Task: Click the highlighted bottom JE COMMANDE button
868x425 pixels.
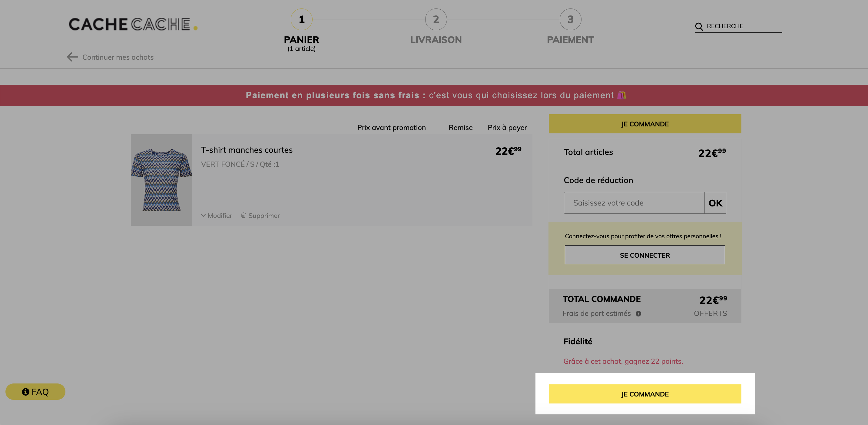Action: pyautogui.click(x=644, y=394)
